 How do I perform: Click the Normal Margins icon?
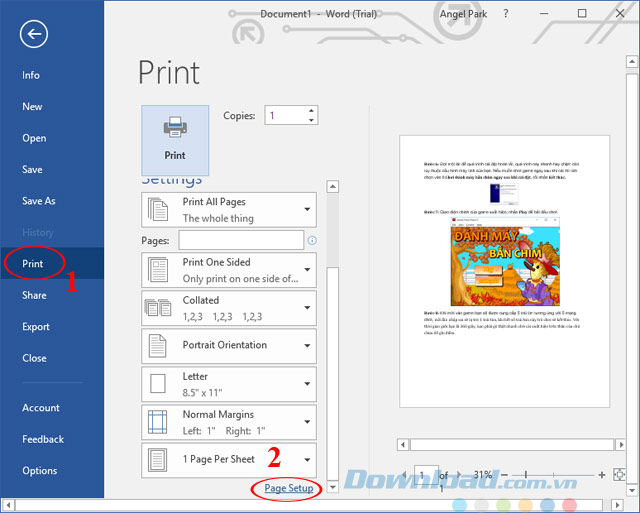(158, 422)
